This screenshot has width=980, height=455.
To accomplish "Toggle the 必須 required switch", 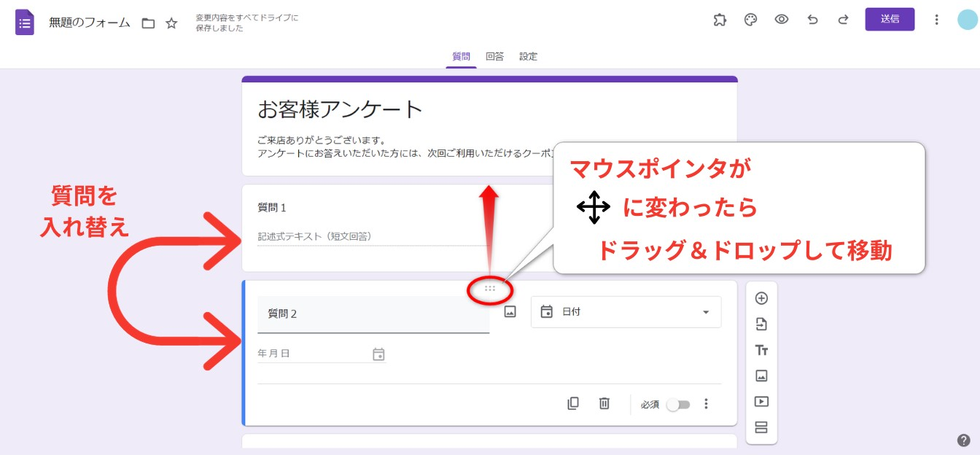I will pyautogui.click(x=678, y=405).
